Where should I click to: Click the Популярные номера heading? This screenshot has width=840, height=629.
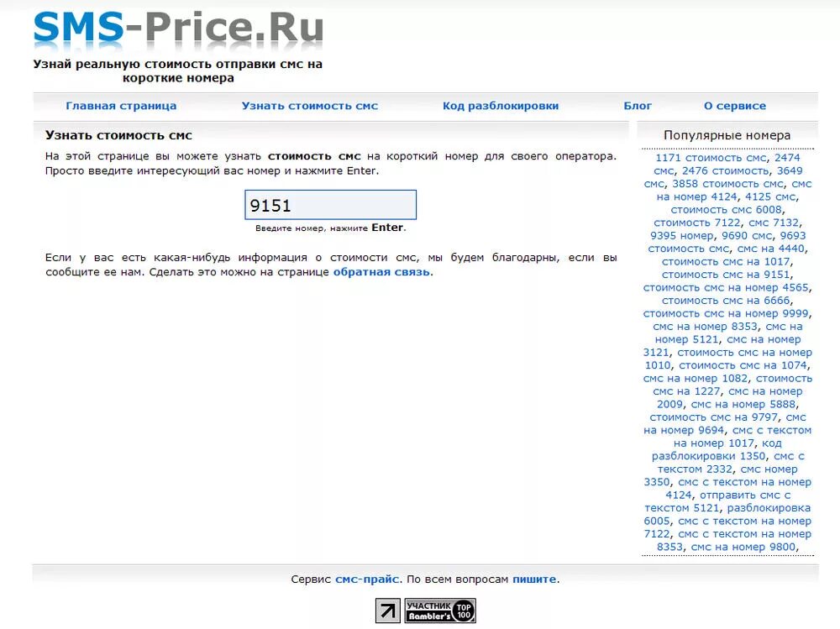pyautogui.click(x=727, y=135)
